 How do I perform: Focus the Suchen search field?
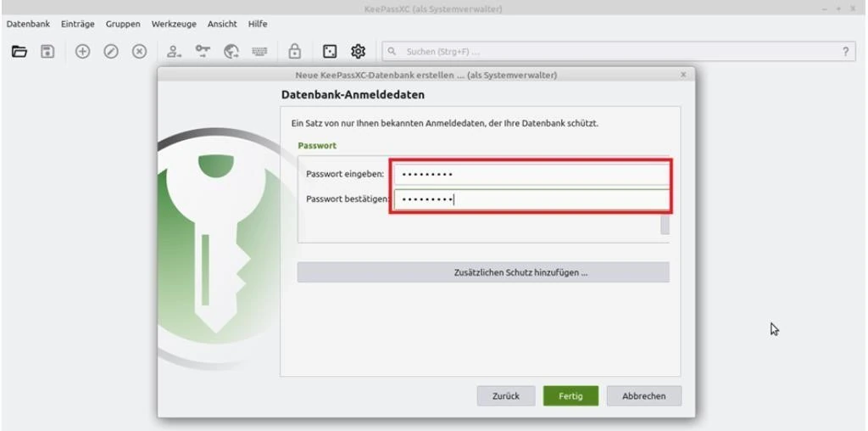pyautogui.click(x=619, y=52)
